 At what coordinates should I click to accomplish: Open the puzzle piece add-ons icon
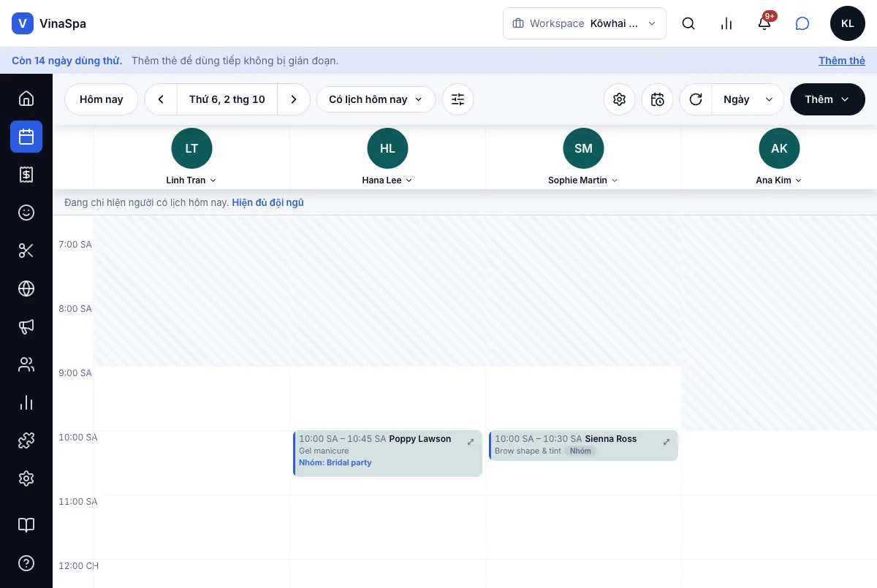[26, 440]
